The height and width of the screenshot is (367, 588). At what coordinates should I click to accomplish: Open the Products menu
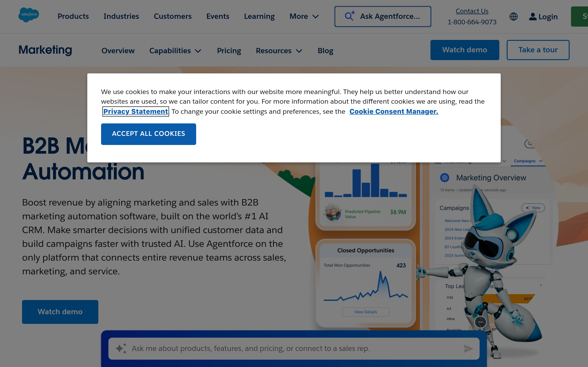[73, 16]
